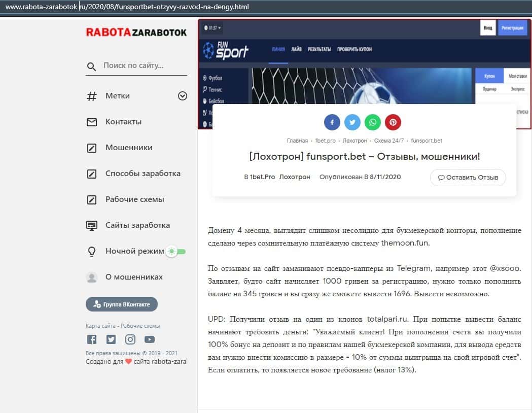The width and height of the screenshot is (532, 413).
Task: Click the hash icon beside Метки
Action: point(92,96)
